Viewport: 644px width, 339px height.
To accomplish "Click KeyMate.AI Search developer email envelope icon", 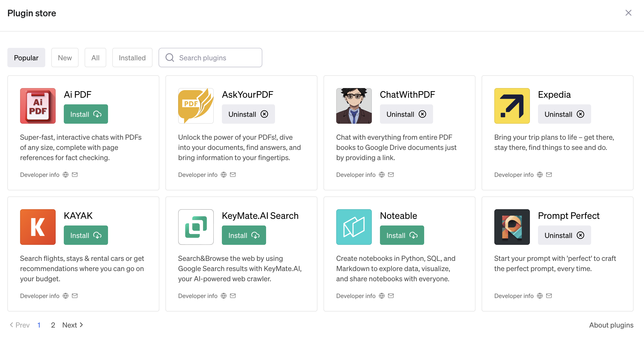I will click(233, 296).
